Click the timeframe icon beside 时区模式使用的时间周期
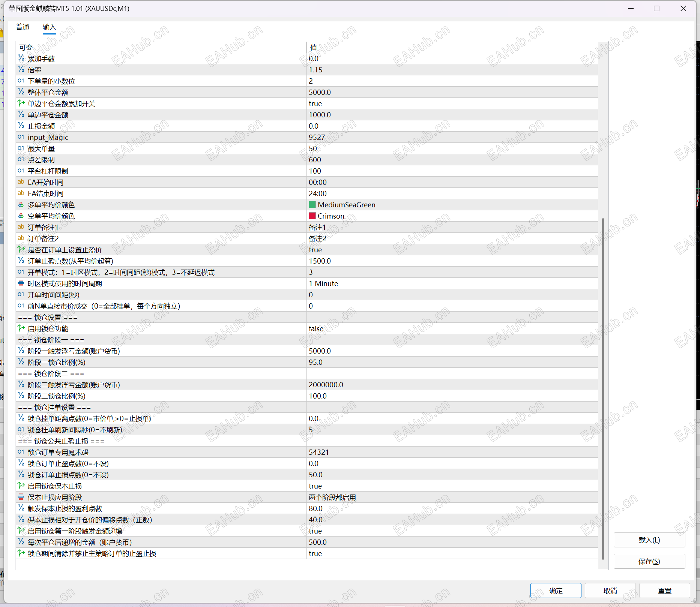 [21, 283]
